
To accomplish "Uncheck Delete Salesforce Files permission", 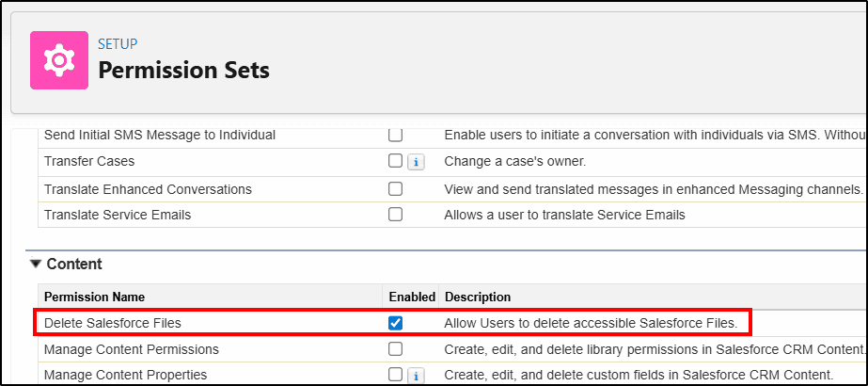I will (395, 324).
